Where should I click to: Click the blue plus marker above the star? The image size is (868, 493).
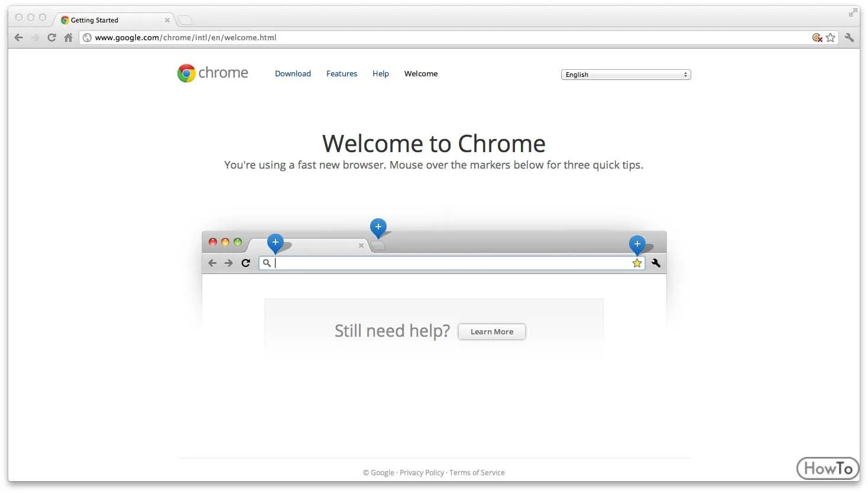(637, 244)
